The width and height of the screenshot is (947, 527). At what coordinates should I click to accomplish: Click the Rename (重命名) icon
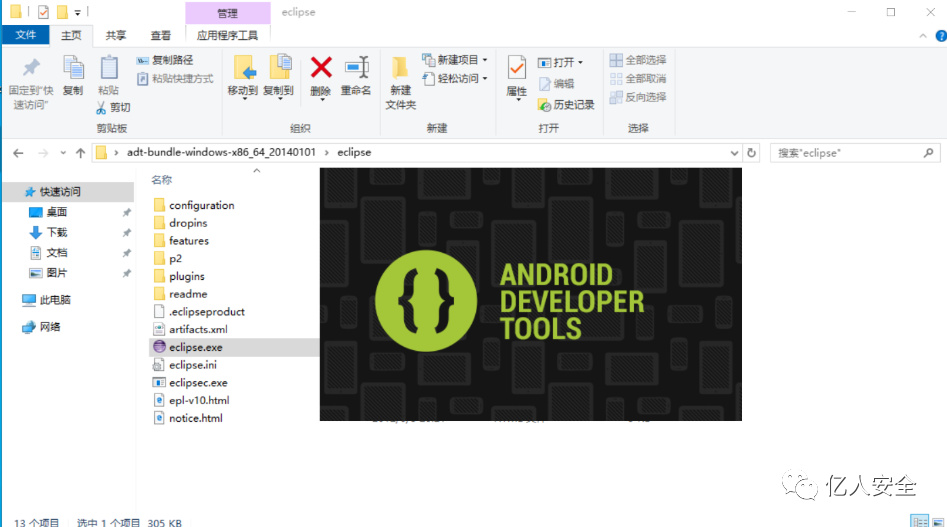tap(356, 68)
